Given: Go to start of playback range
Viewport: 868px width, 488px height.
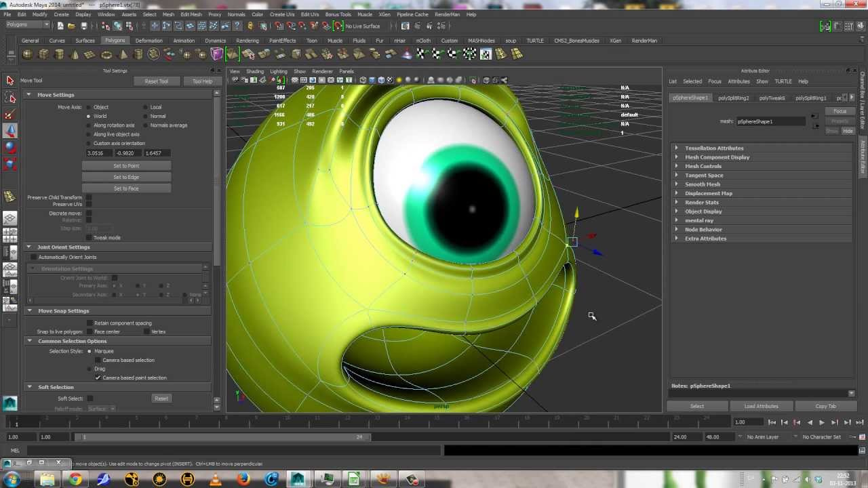Looking at the screenshot, I should click(x=772, y=422).
